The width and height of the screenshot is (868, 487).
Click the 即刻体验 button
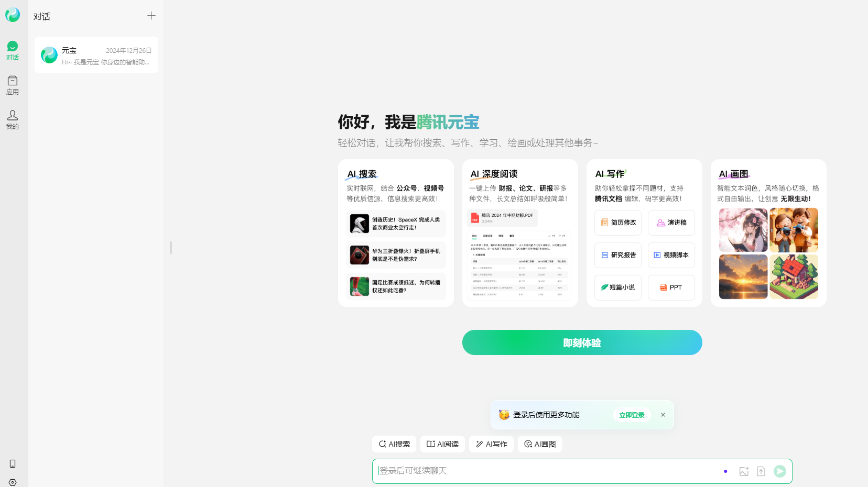(x=582, y=342)
